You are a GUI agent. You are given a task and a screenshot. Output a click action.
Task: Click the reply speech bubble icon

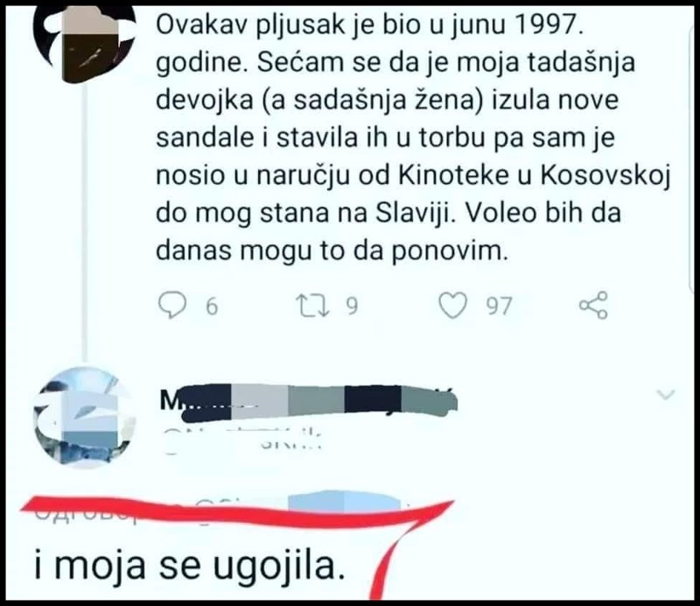172,306
